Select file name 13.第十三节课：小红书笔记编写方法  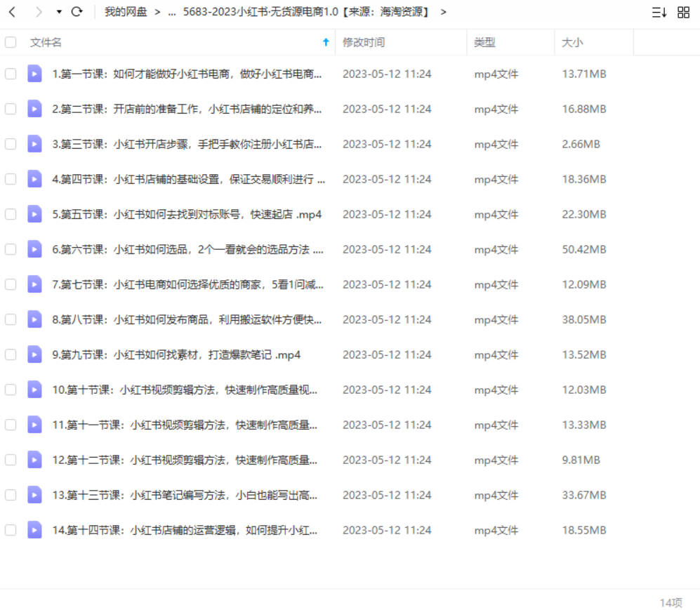point(185,495)
